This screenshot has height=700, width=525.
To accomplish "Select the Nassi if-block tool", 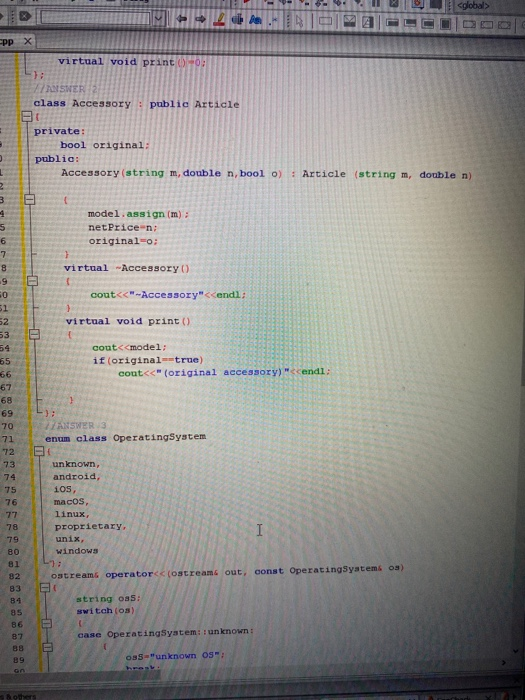I will (349, 21).
